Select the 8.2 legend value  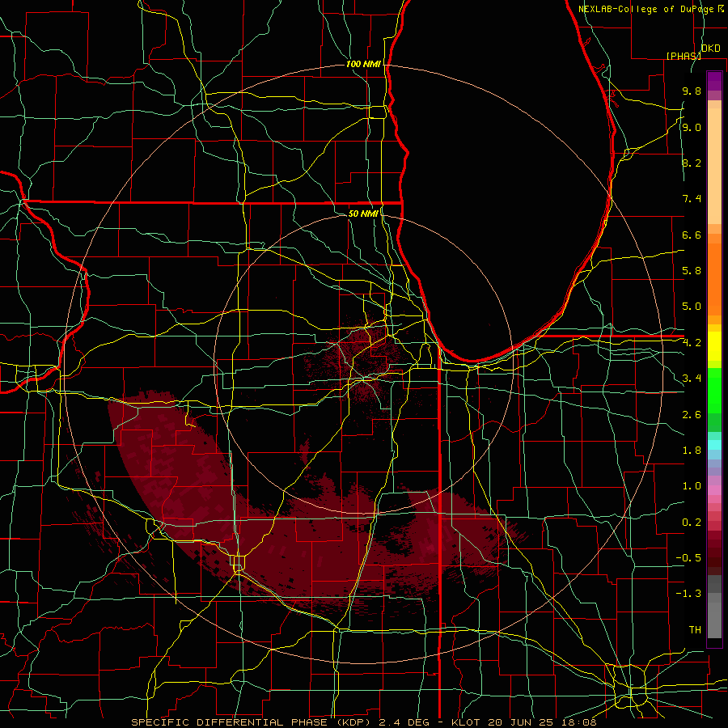click(x=692, y=163)
